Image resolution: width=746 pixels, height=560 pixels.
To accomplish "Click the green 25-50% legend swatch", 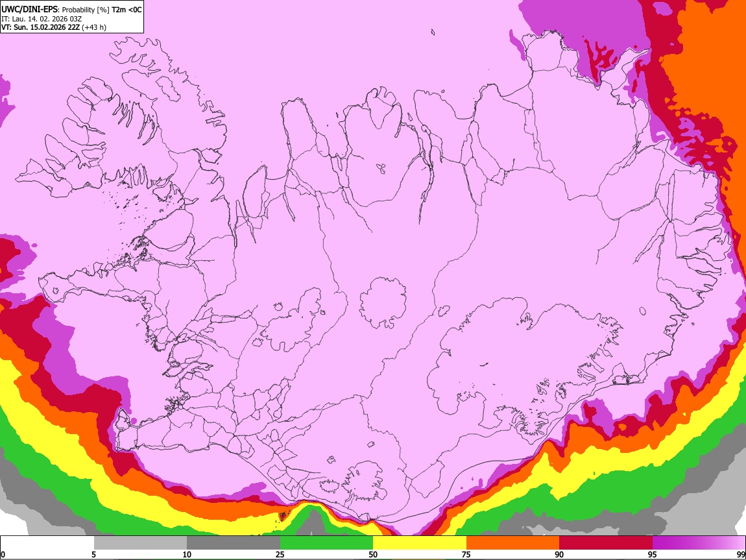I will (326, 543).
